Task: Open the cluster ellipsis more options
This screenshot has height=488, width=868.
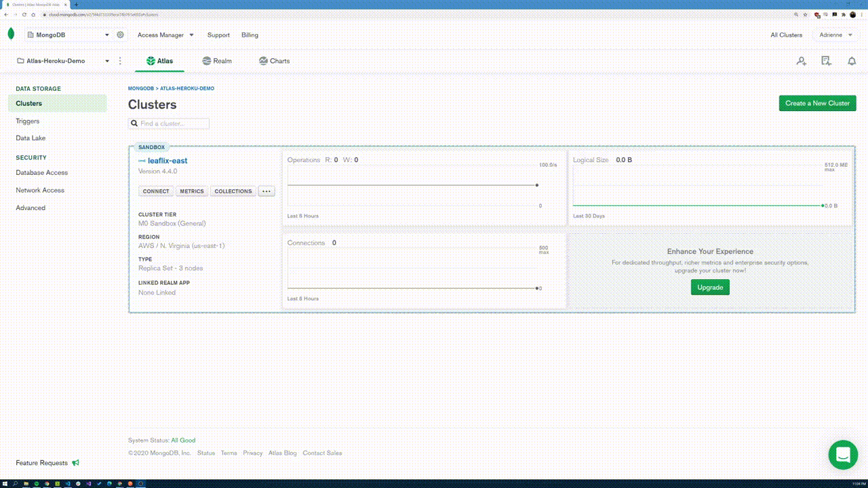Action: click(266, 191)
